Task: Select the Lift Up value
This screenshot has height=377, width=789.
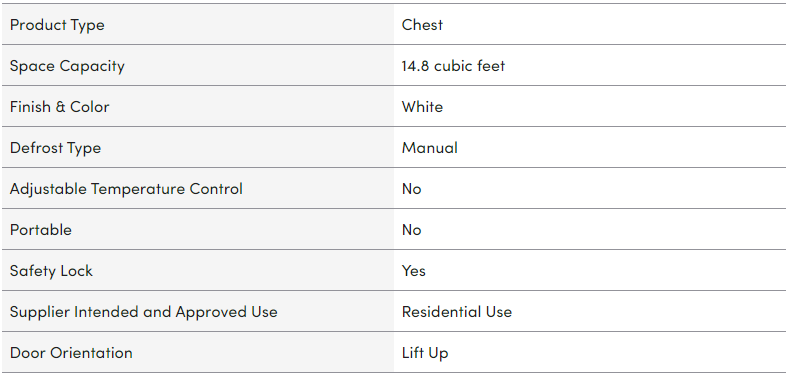Action: [x=425, y=353]
